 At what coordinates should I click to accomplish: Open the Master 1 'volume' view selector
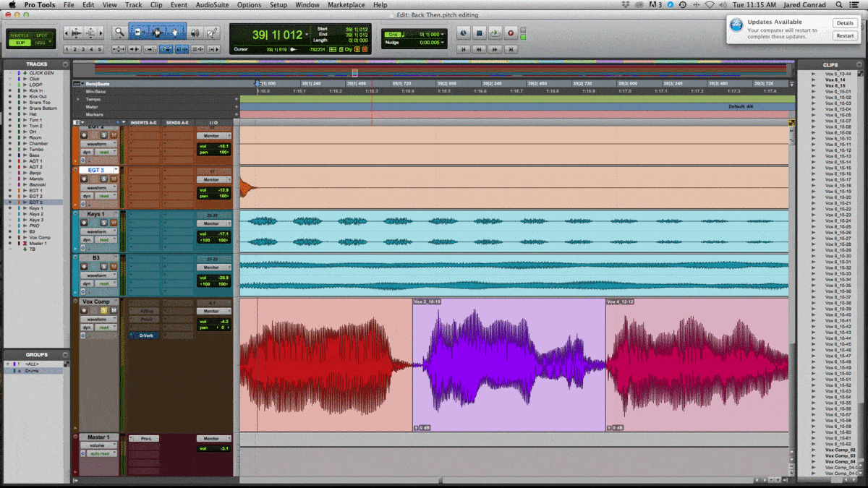98,445
